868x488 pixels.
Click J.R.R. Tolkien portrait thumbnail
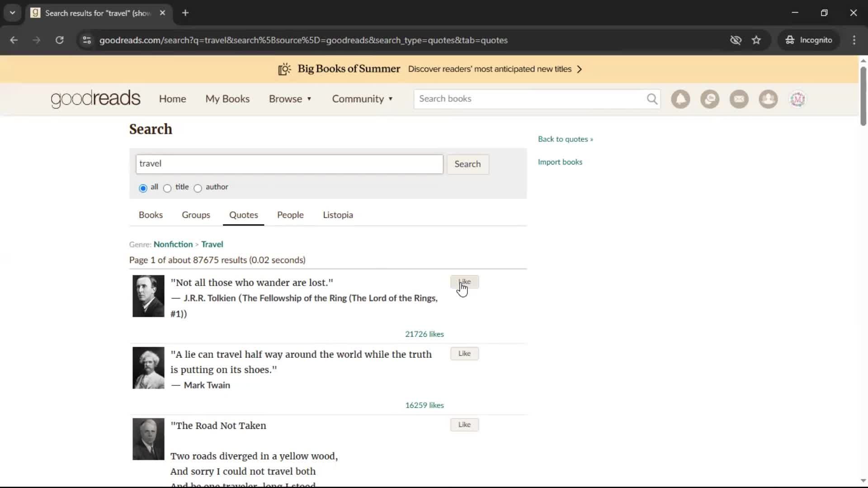(x=148, y=296)
